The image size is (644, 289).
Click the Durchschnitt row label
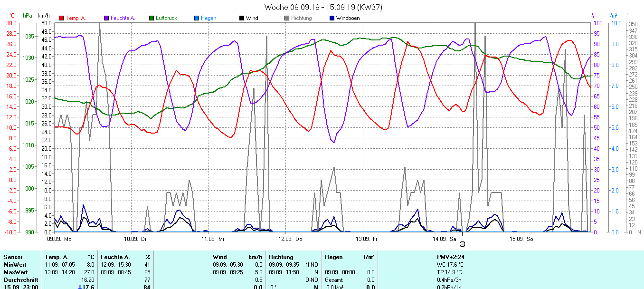point(20,280)
